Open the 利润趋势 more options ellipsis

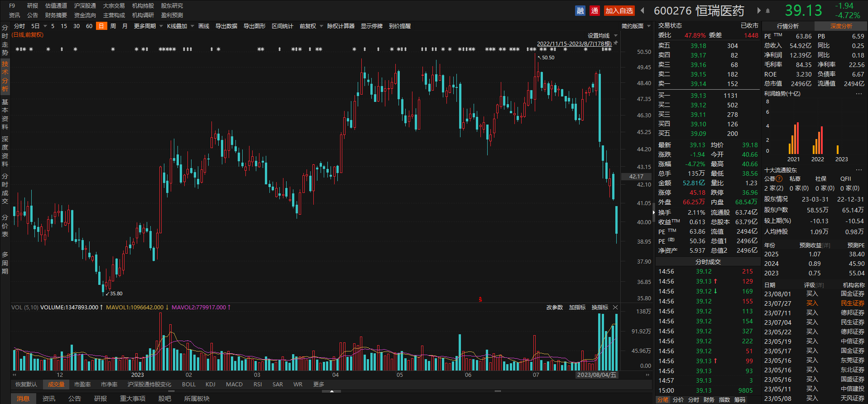tap(859, 94)
